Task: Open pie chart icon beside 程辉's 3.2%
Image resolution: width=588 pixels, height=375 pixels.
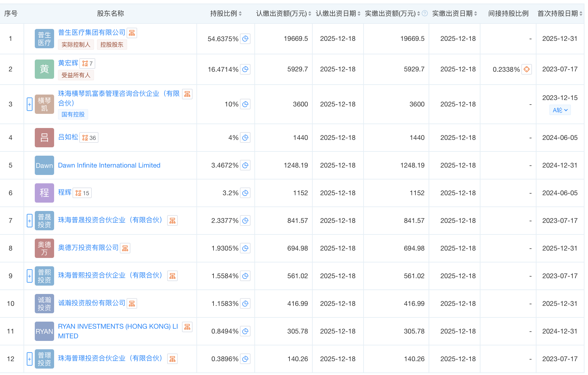Action: tap(245, 193)
